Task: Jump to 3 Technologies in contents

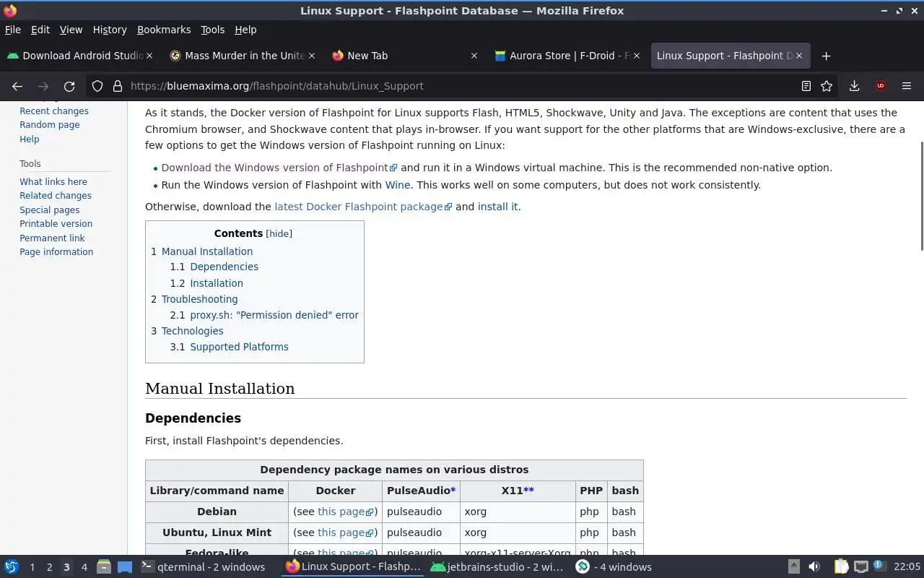Action: pos(187,331)
